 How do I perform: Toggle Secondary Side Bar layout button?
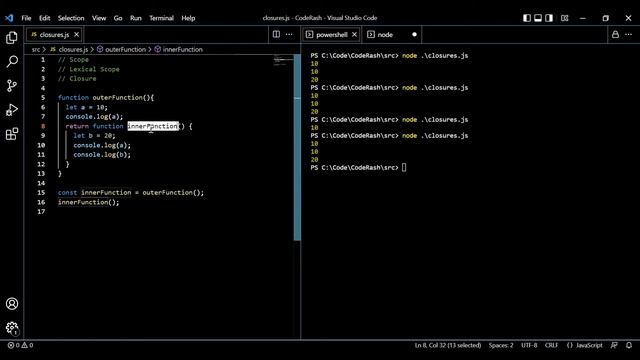pyautogui.click(x=549, y=18)
